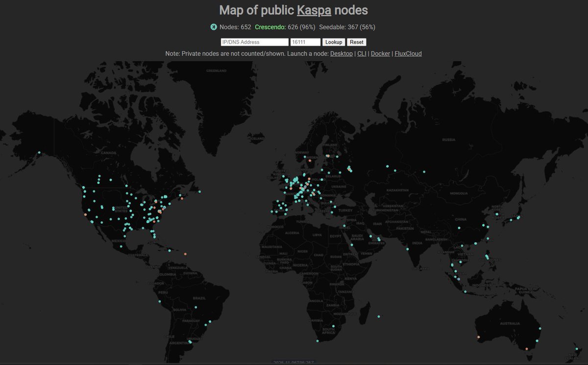Click the IP/DNS Address input field
The image size is (588, 365).
point(254,42)
